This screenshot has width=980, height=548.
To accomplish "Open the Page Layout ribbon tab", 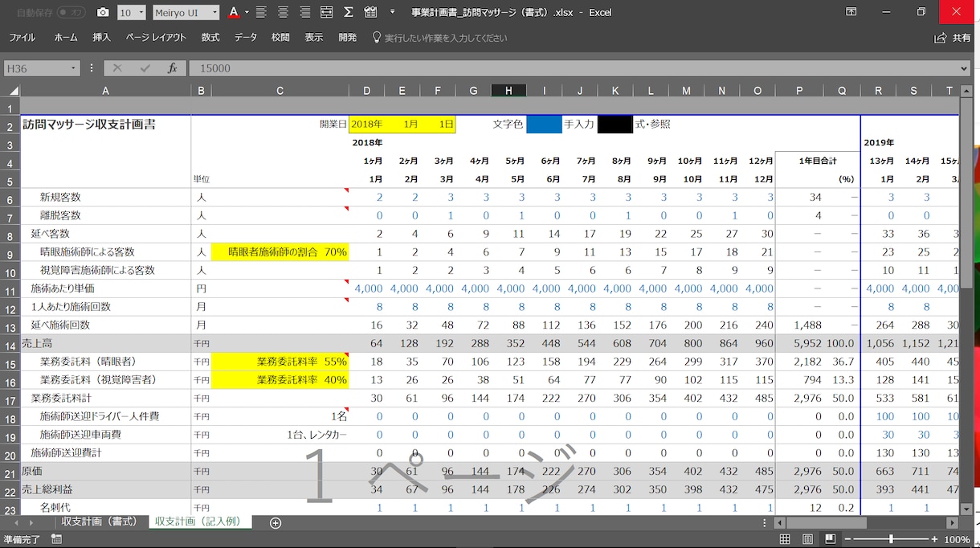I will pos(156,38).
